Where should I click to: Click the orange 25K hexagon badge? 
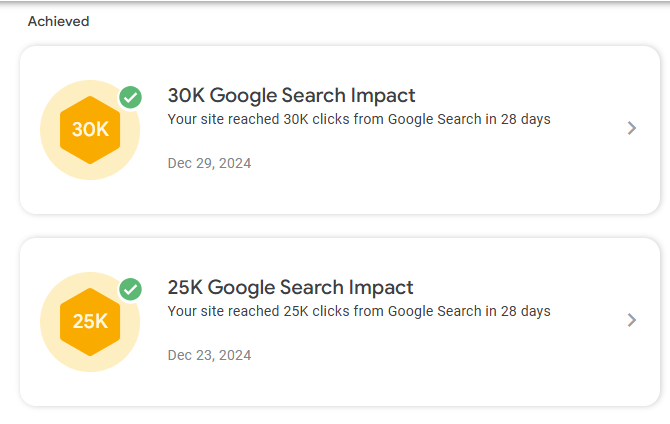[x=90, y=321]
